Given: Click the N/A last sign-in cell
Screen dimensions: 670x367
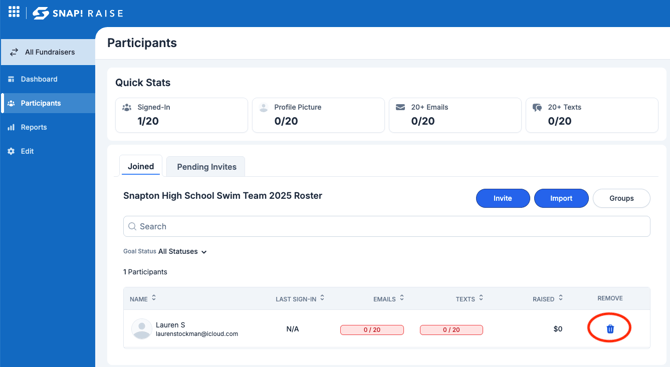Looking at the screenshot, I should coord(293,329).
